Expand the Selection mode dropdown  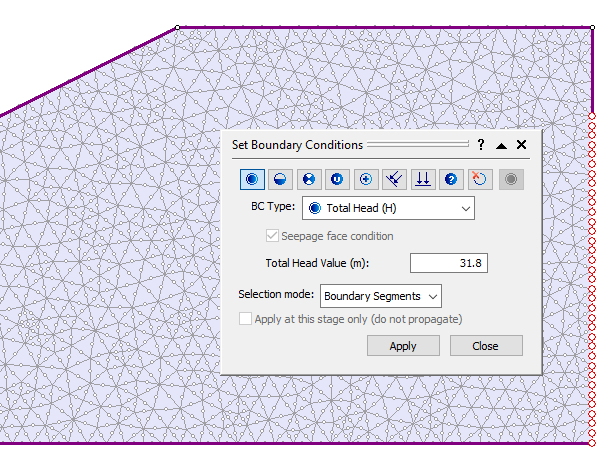(x=381, y=295)
